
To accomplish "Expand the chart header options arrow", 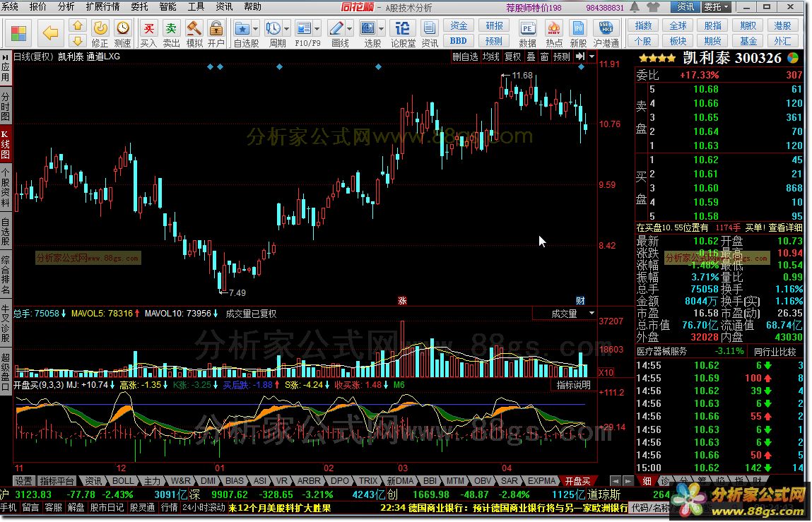I will click(592, 57).
